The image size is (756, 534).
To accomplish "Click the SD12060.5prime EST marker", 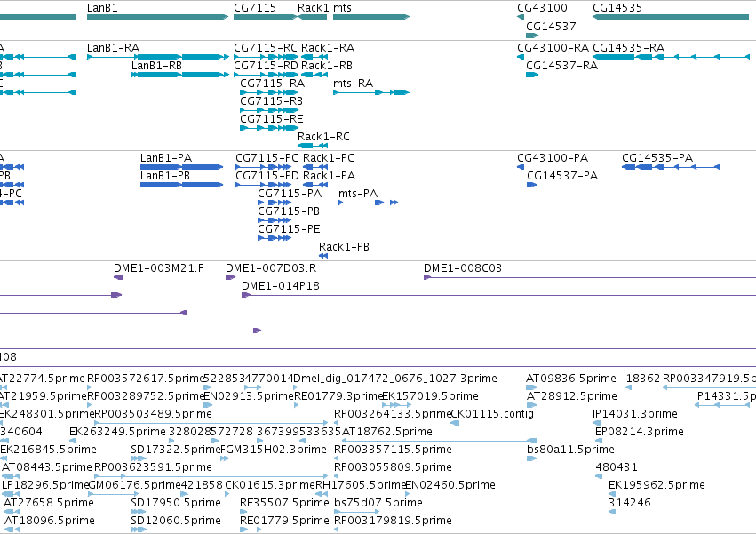I will (x=139, y=530).
